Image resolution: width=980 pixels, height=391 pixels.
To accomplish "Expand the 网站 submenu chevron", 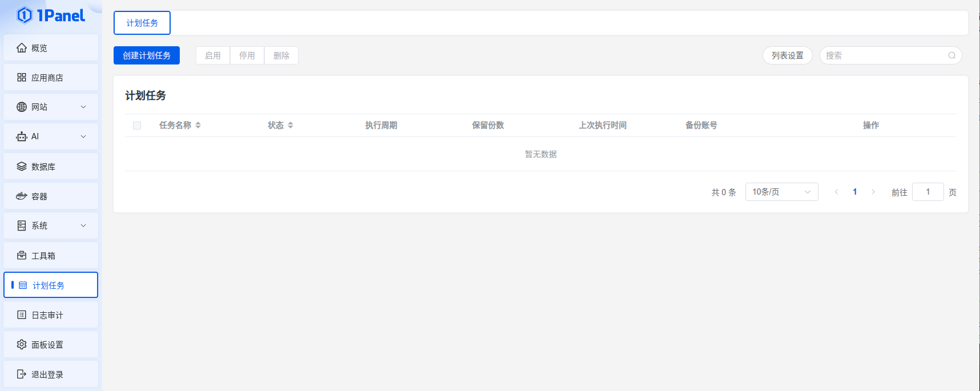I will pyautogui.click(x=83, y=107).
